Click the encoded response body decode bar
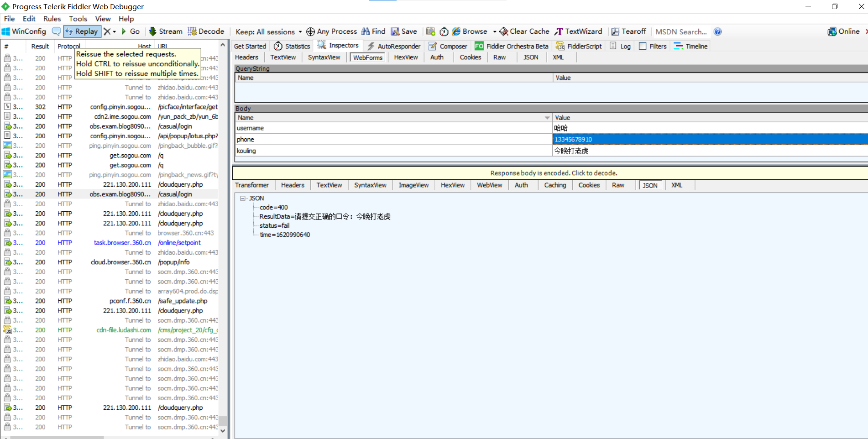 550,173
